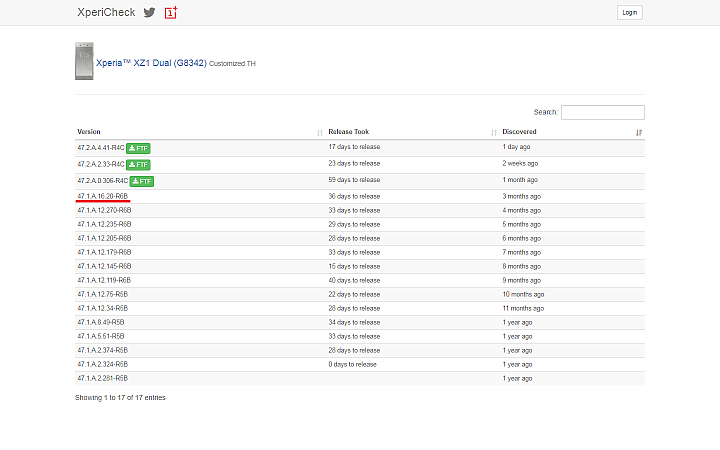Click version text 47.2.A.2.33-R4C
This screenshot has height=450, width=720.
pyautogui.click(x=101, y=164)
